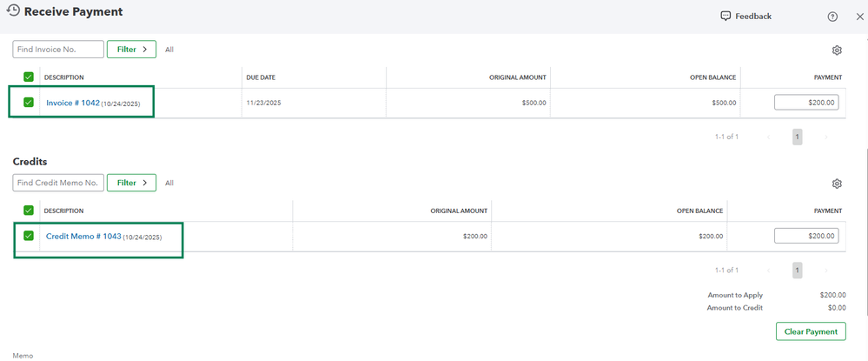
Task: Uncheck the Credit Memo # 1043 checkbox
Action: pyautogui.click(x=29, y=236)
